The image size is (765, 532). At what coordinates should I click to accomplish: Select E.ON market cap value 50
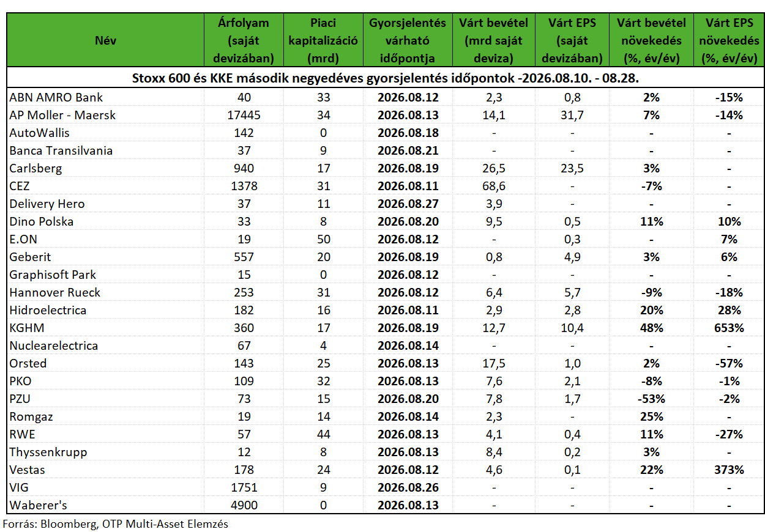(323, 239)
